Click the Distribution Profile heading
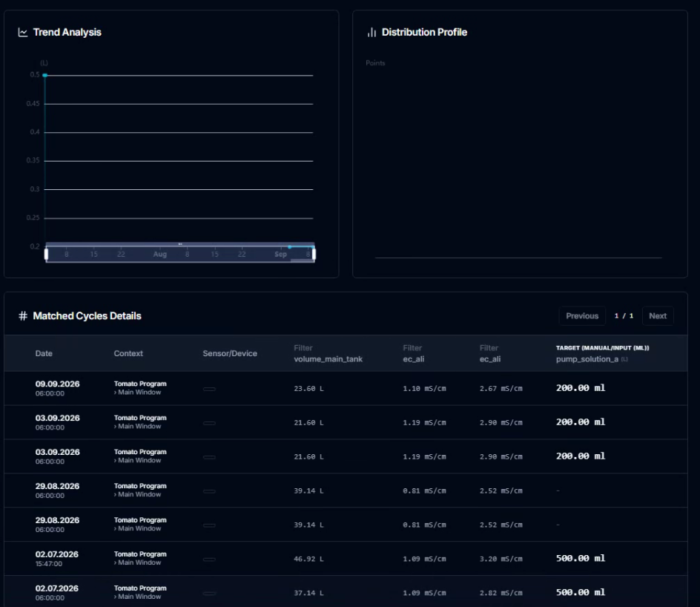This screenshot has height=607, width=700. tap(424, 32)
